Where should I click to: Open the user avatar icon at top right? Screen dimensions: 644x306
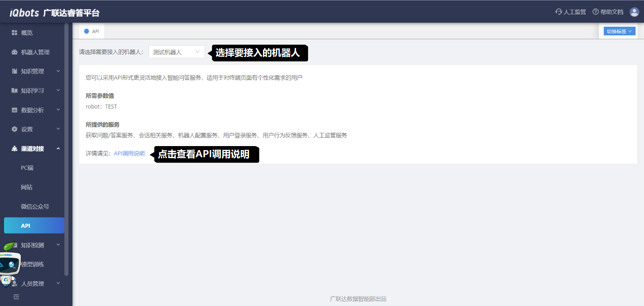634,12
